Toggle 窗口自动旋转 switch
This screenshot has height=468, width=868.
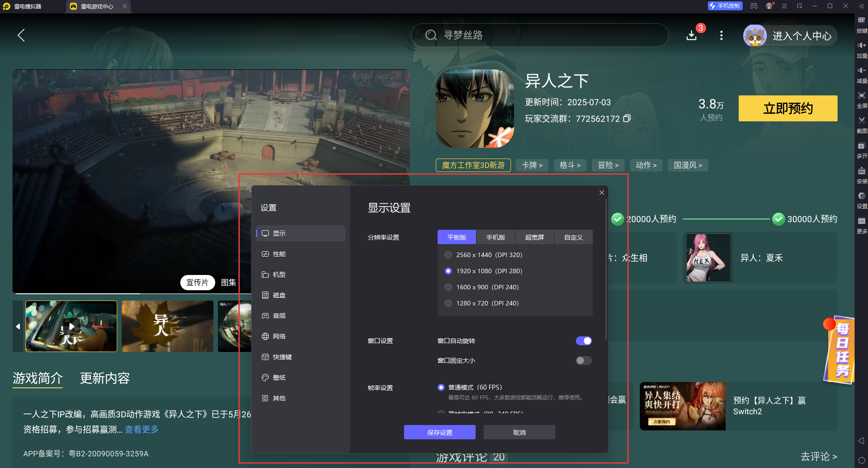click(584, 341)
